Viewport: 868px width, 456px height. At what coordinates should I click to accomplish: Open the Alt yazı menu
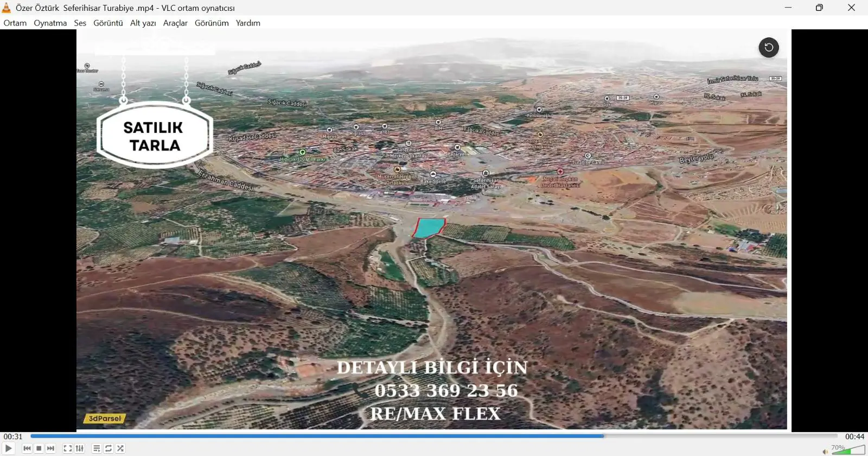tap(143, 23)
